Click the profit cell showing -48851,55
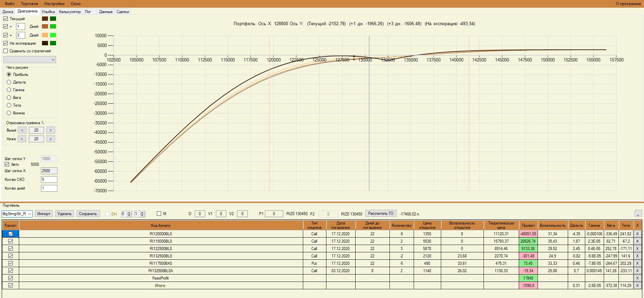 coord(528,234)
